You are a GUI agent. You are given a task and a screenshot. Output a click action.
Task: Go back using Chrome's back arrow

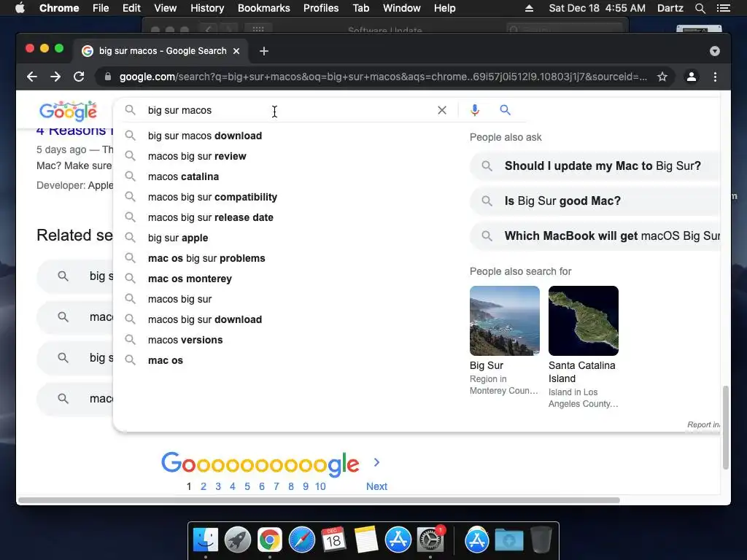coord(32,77)
